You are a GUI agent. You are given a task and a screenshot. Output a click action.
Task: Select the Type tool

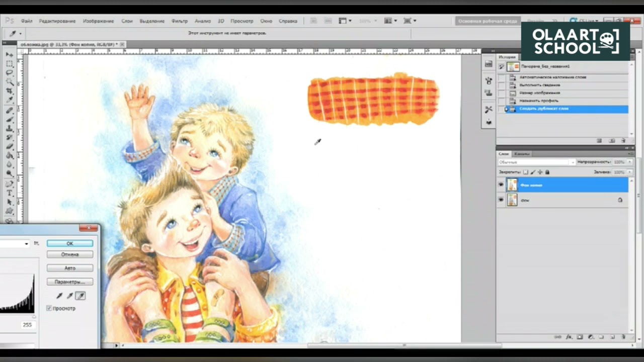[10, 193]
